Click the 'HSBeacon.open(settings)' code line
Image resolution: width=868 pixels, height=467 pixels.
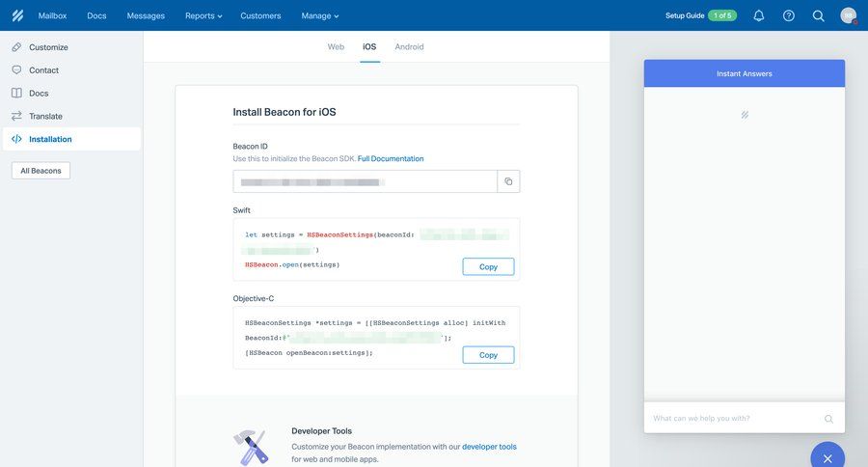[292, 264]
